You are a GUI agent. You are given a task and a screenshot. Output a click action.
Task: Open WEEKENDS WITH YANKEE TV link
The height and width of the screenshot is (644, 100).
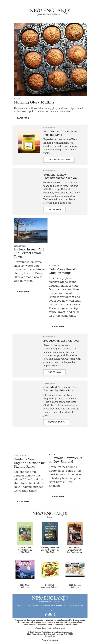[53, 606]
